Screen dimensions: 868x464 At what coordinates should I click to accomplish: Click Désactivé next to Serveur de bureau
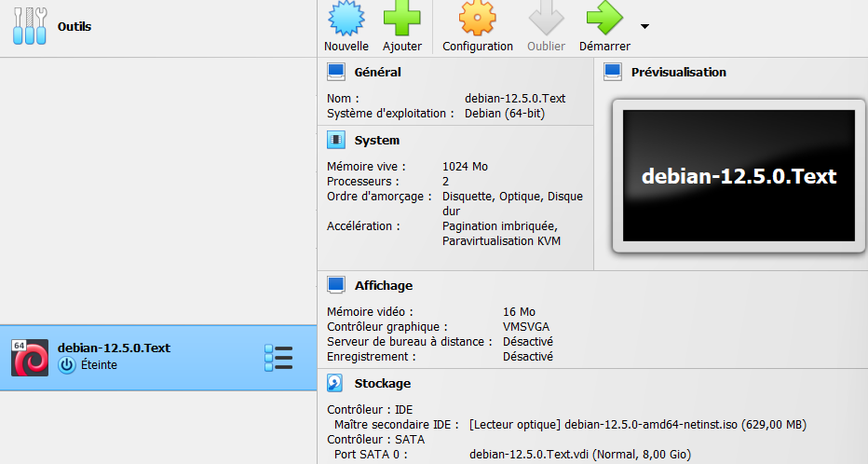(x=528, y=342)
